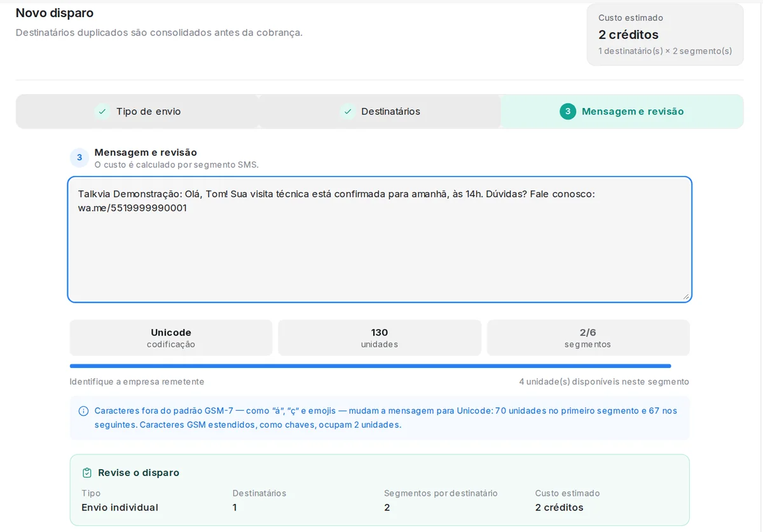Open the Tipo de envio step

tap(137, 111)
